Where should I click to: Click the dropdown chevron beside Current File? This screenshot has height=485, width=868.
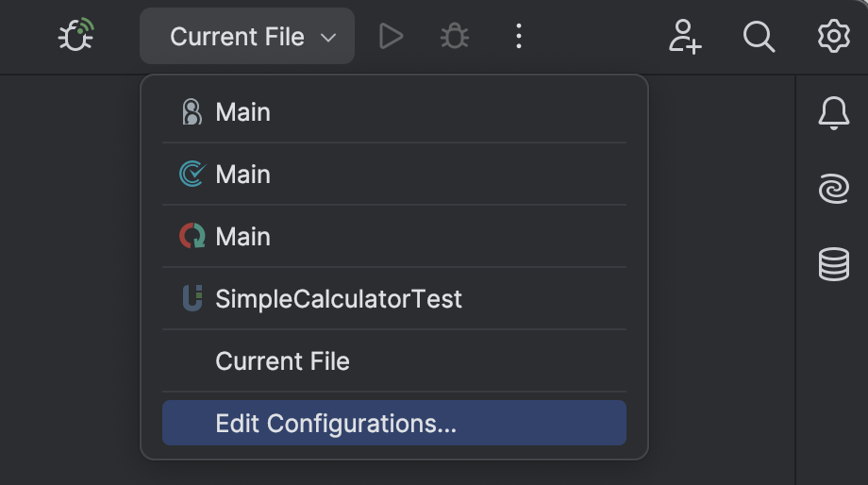click(x=328, y=38)
